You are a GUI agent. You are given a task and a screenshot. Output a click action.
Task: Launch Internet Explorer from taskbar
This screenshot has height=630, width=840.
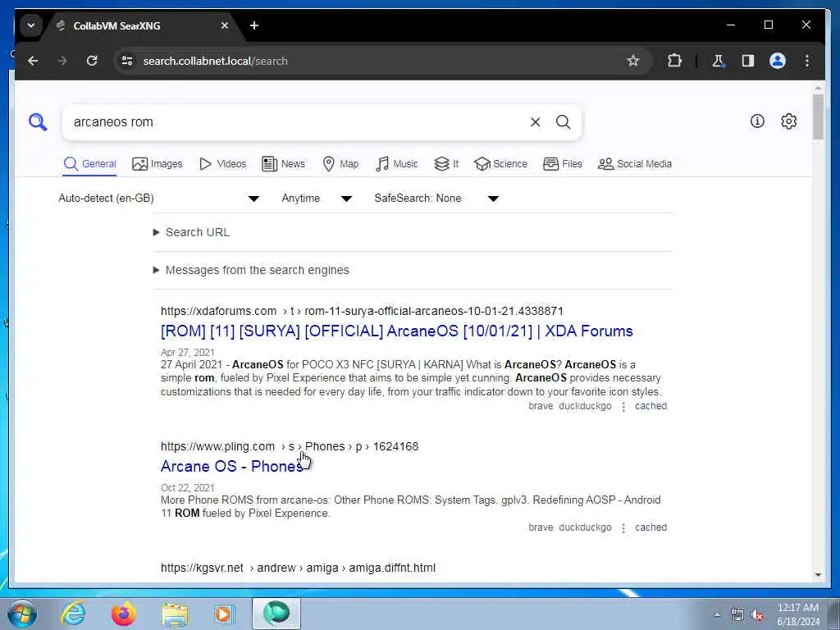(x=73, y=614)
